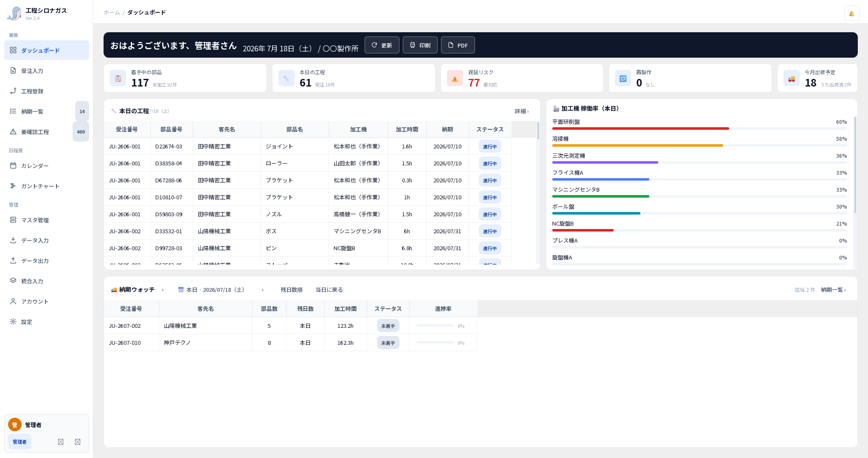Click customer 神戸テクノ in 納期ウォッチ

tap(177, 343)
